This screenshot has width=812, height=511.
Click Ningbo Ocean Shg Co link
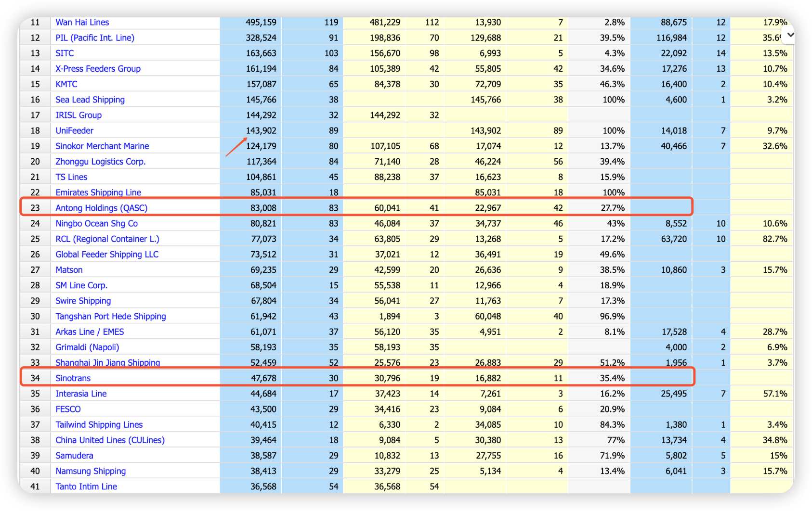[x=96, y=223]
